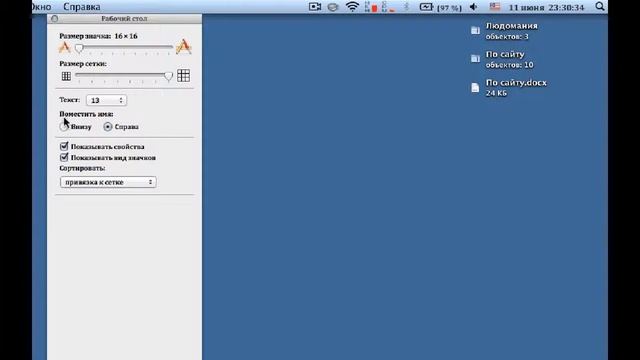Select the По сайту folder icon
640x360 pixels.
tap(475, 59)
